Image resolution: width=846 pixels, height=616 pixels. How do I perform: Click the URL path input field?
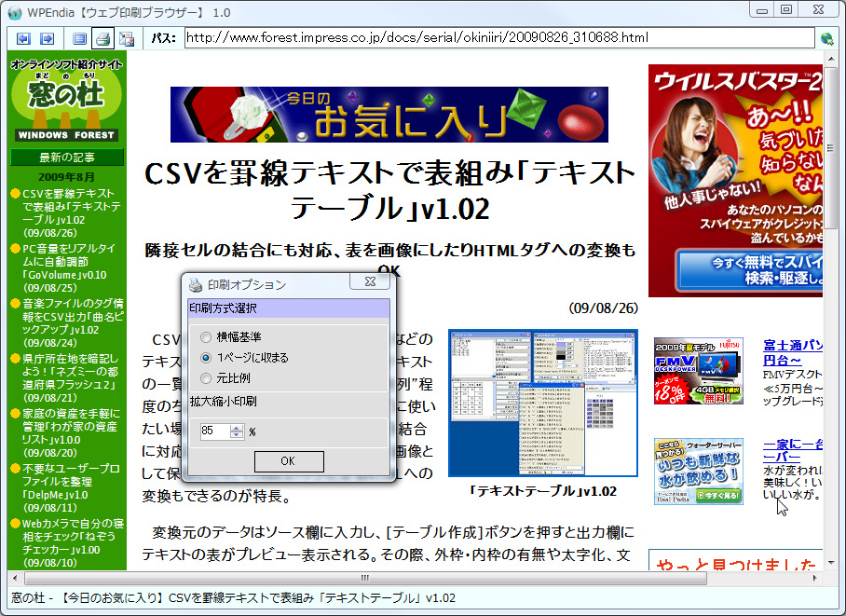tap(499, 38)
